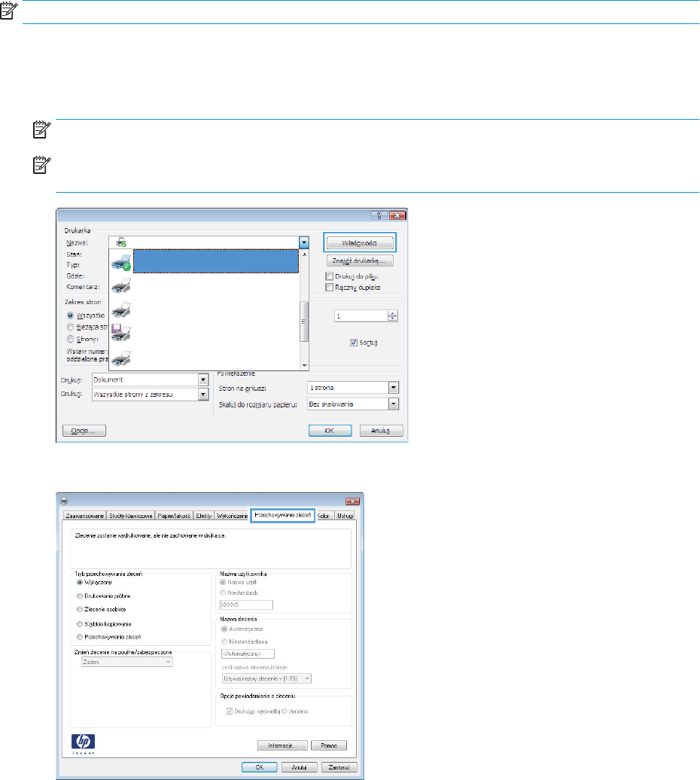Open the Stron na arkusz dropdown
This screenshot has height=780, width=700.
click(392, 388)
